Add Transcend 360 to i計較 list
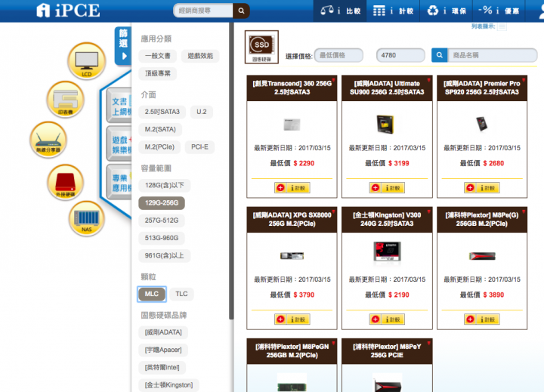The height and width of the screenshot is (392, 544). [292, 187]
